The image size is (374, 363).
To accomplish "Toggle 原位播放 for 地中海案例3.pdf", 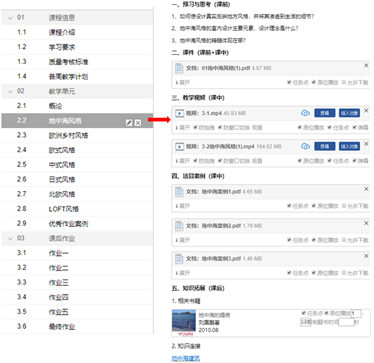I will click(x=314, y=273).
